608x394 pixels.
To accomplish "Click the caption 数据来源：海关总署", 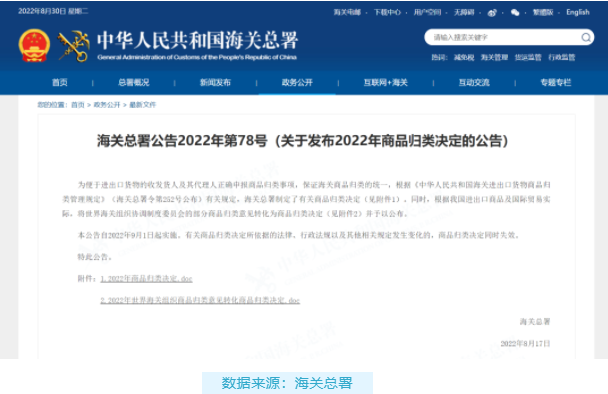I will [x=287, y=383].
